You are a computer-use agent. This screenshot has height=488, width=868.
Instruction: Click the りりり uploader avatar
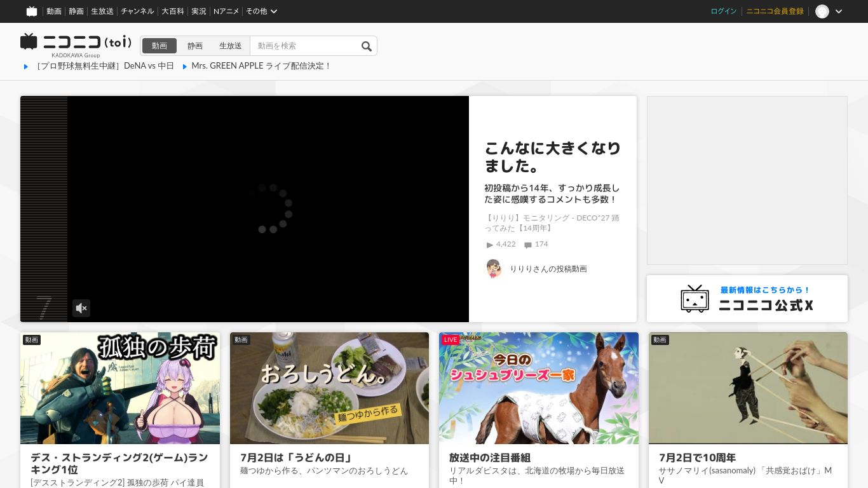[494, 269]
